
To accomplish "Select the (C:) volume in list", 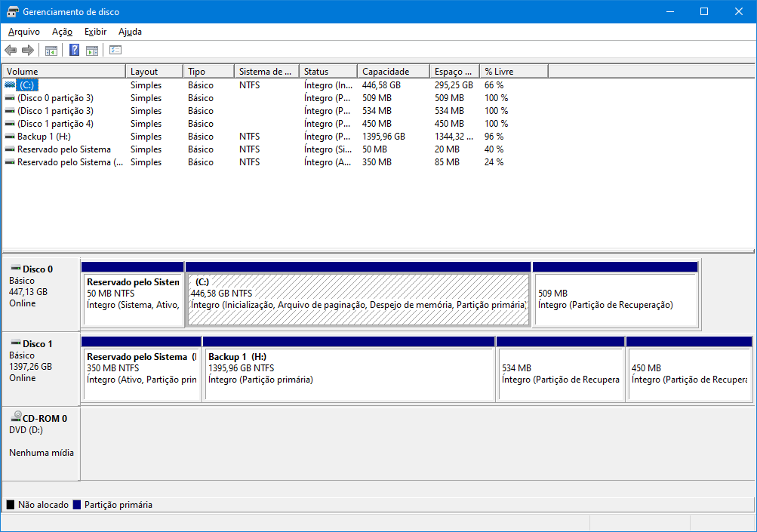I will (26, 85).
